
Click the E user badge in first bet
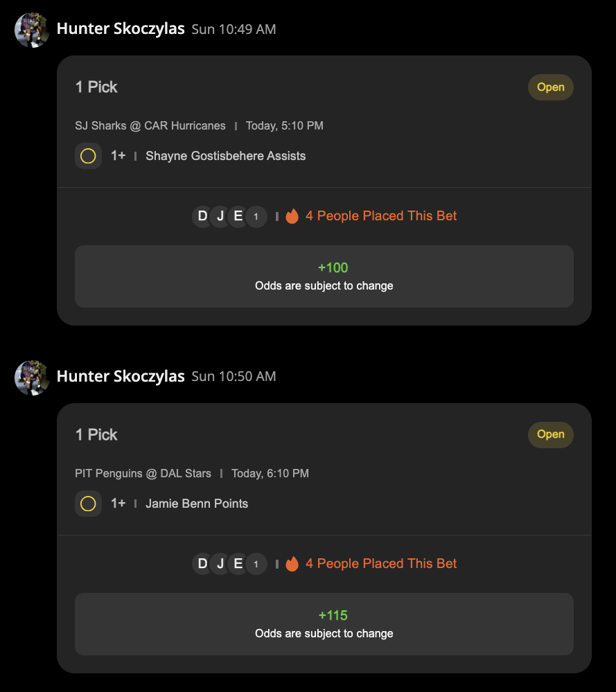pos(238,216)
